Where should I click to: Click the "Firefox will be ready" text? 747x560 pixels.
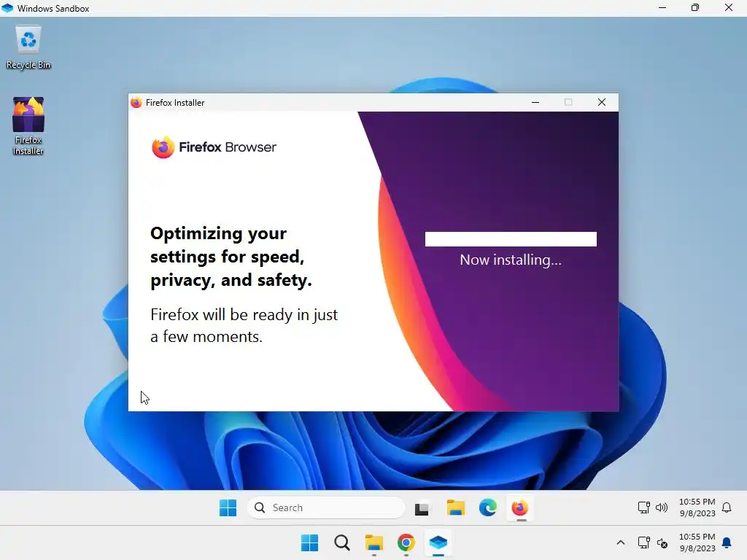click(x=244, y=326)
